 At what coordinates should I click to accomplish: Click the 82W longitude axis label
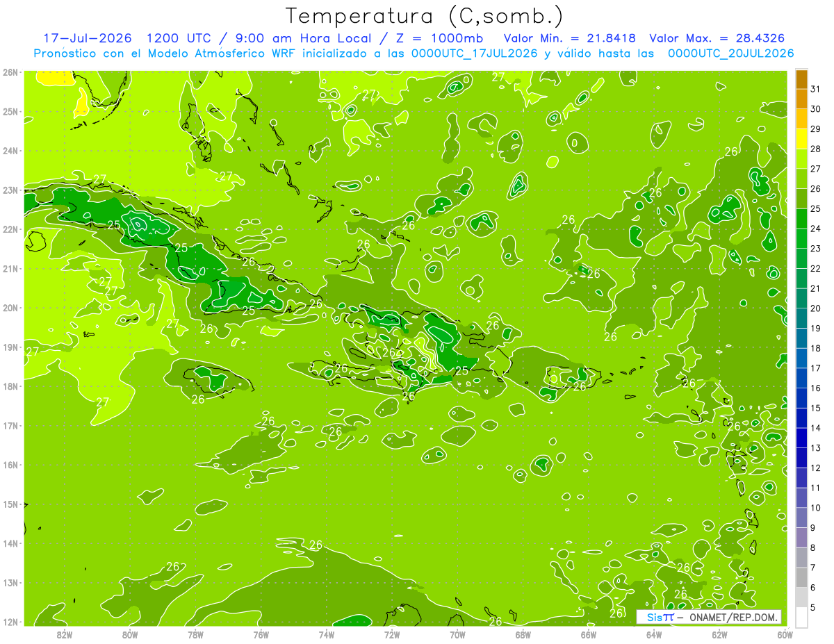(x=65, y=634)
